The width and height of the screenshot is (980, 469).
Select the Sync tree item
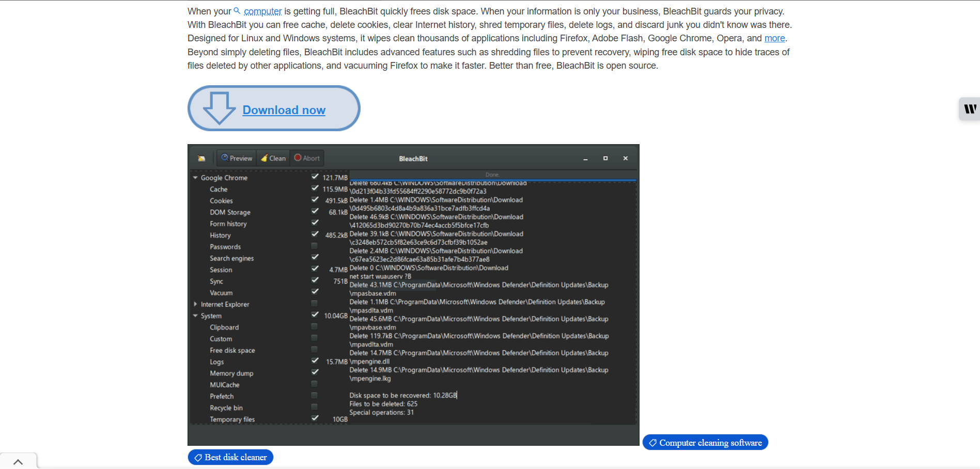click(x=216, y=282)
